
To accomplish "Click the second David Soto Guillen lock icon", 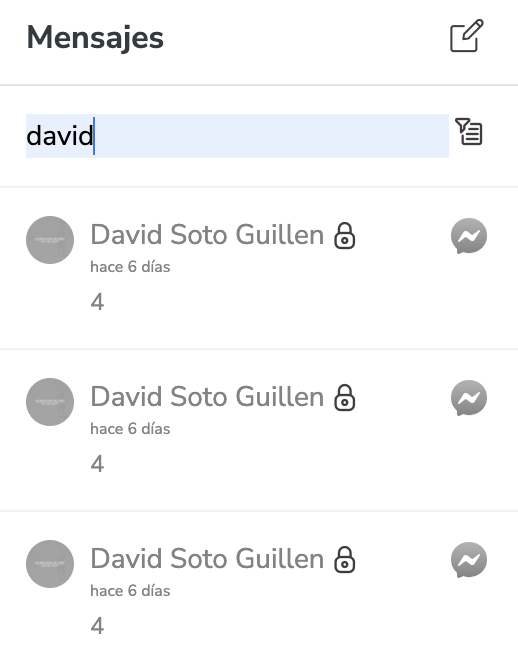I will 344,397.
